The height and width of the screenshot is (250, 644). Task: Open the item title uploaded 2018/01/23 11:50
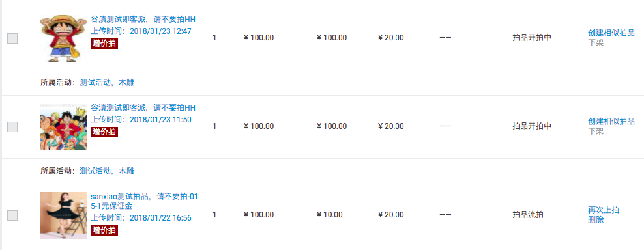(143, 108)
